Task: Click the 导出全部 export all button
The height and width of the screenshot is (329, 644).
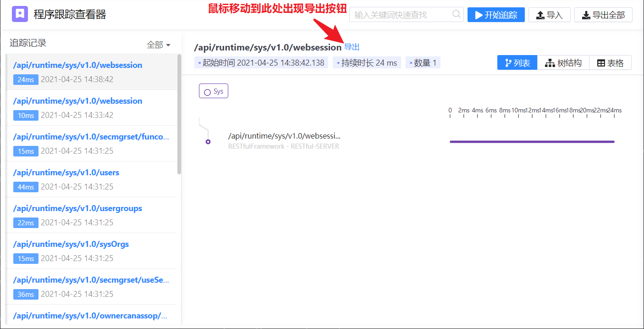Action: 603,15
